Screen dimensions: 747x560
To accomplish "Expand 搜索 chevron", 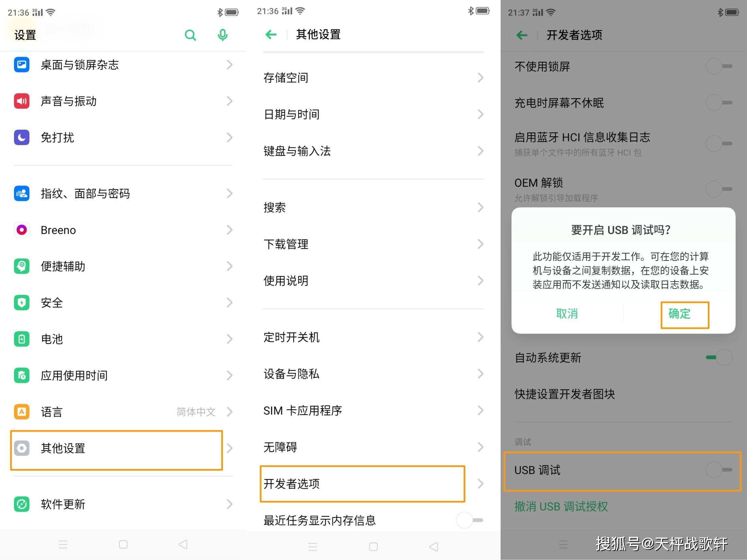I will 480,207.
